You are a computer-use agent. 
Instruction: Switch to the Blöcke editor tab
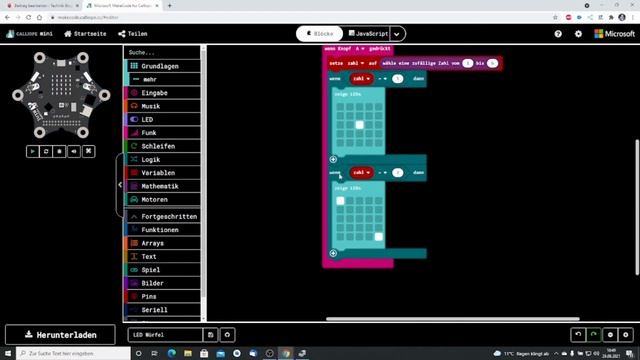pyautogui.click(x=320, y=34)
